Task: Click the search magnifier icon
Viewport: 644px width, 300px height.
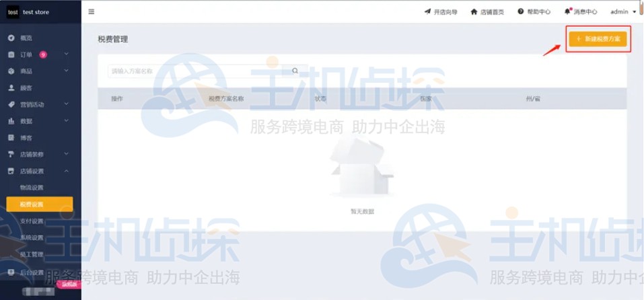Action: [295, 71]
